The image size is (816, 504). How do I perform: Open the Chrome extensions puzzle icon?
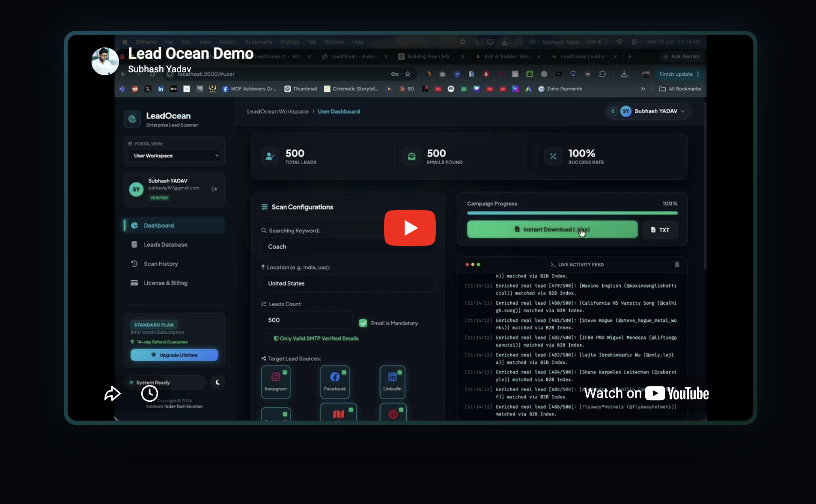coord(602,74)
